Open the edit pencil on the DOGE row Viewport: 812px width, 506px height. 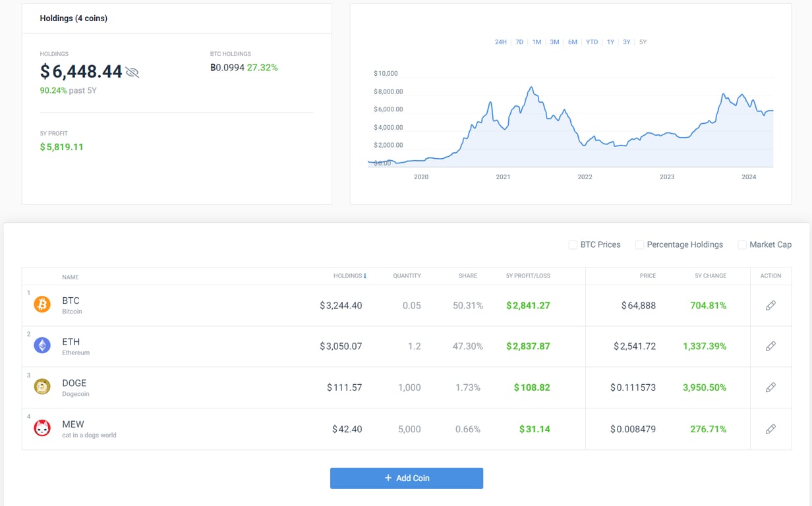coord(770,387)
